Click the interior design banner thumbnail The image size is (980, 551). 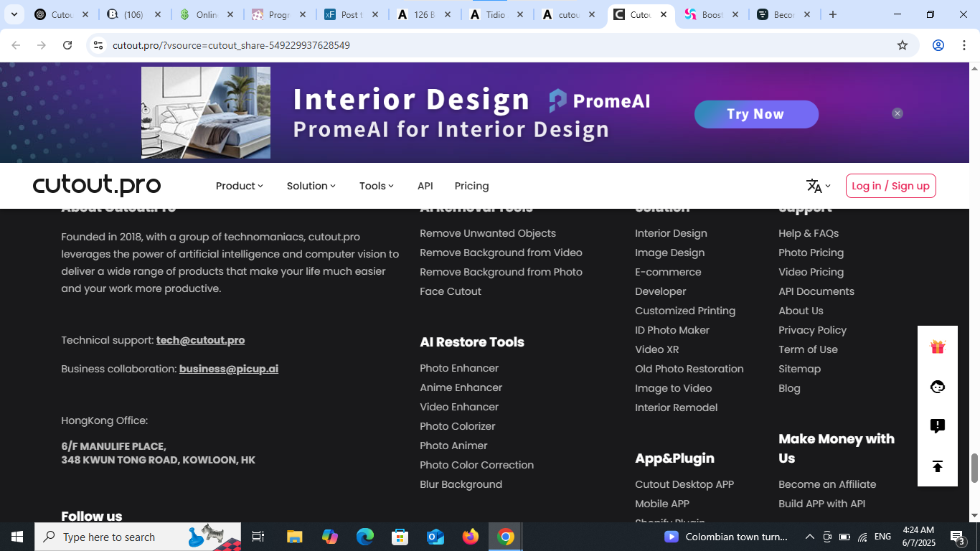click(x=206, y=113)
